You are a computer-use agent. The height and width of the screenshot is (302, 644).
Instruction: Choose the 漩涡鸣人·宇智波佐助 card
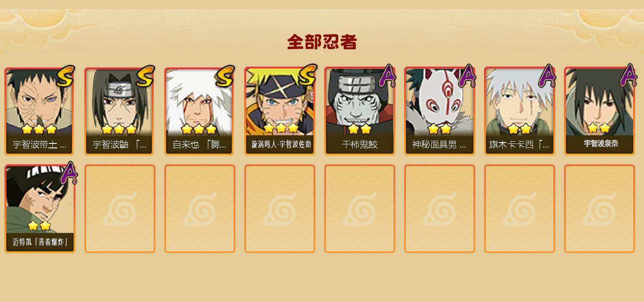coord(279,111)
